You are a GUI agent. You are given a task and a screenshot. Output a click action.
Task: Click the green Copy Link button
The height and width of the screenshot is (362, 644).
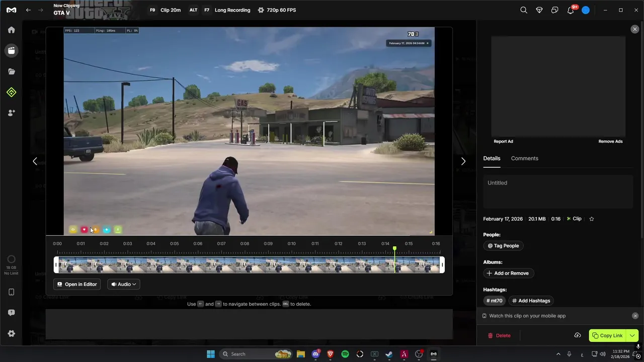(x=607, y=335)
